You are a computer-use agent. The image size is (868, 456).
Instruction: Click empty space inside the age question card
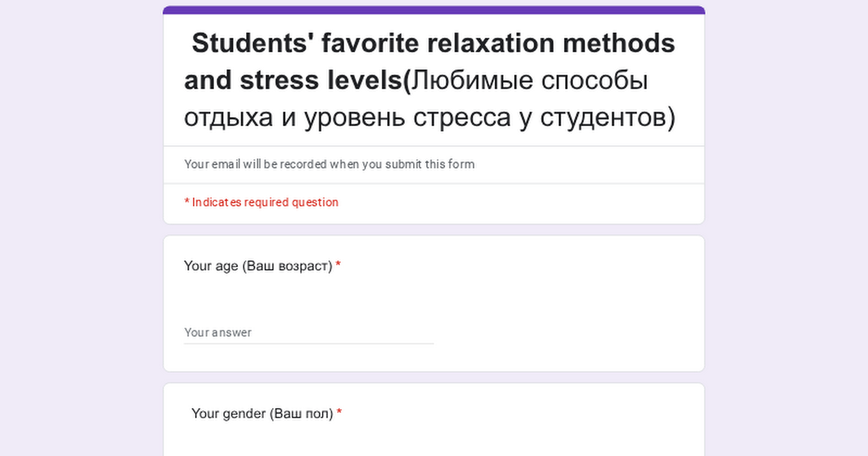[x=564, y=311]
